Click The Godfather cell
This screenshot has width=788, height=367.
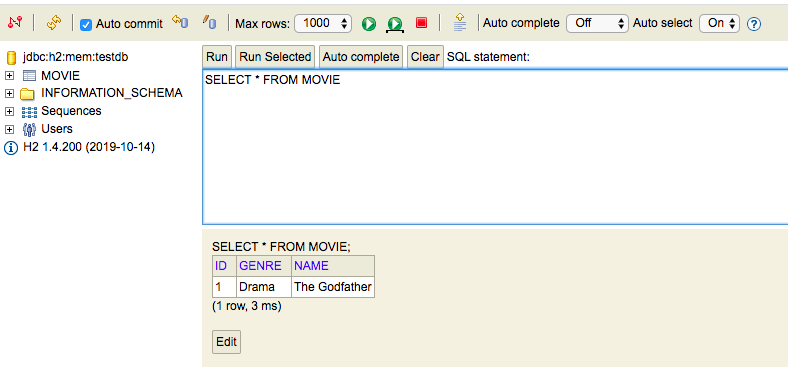pyautogui.click(x=333, y=287)
